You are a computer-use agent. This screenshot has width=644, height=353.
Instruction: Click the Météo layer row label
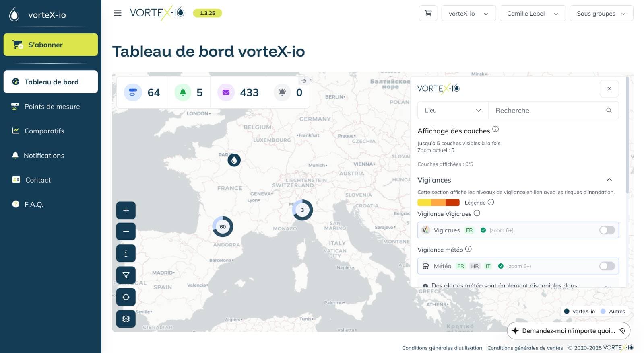(442, 266)
